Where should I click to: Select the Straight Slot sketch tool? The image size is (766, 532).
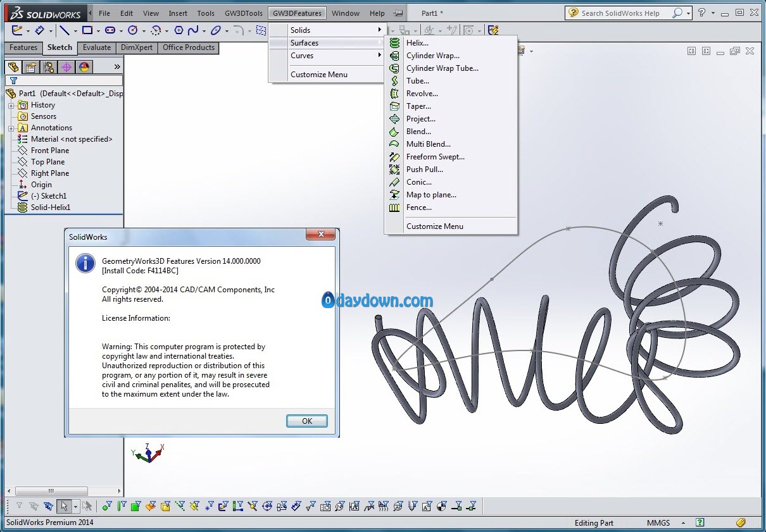click(x=110, y=30)
